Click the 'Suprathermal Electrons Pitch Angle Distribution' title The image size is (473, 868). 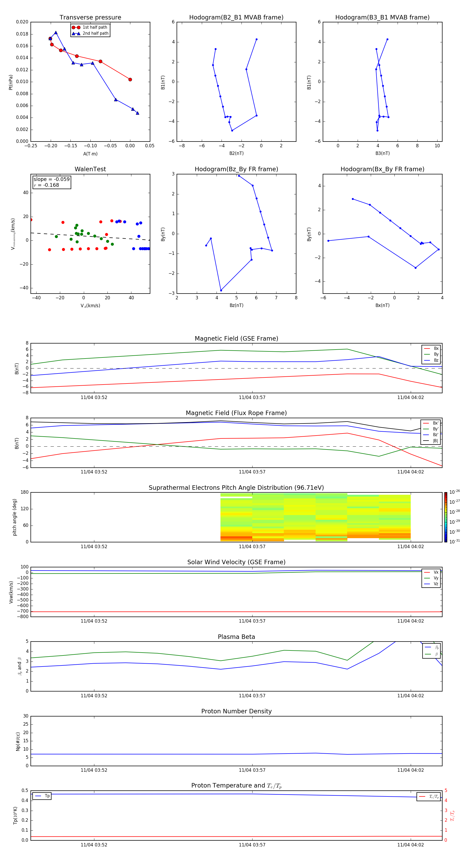pos(236,488)
